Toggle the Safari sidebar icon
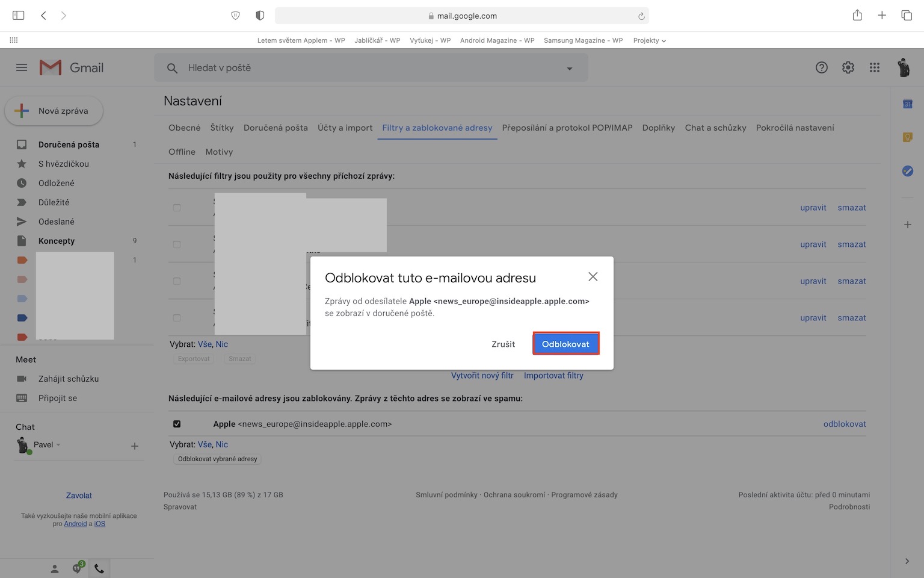The image size is (924, 578). pyautogui.click(x=19, y=16)
